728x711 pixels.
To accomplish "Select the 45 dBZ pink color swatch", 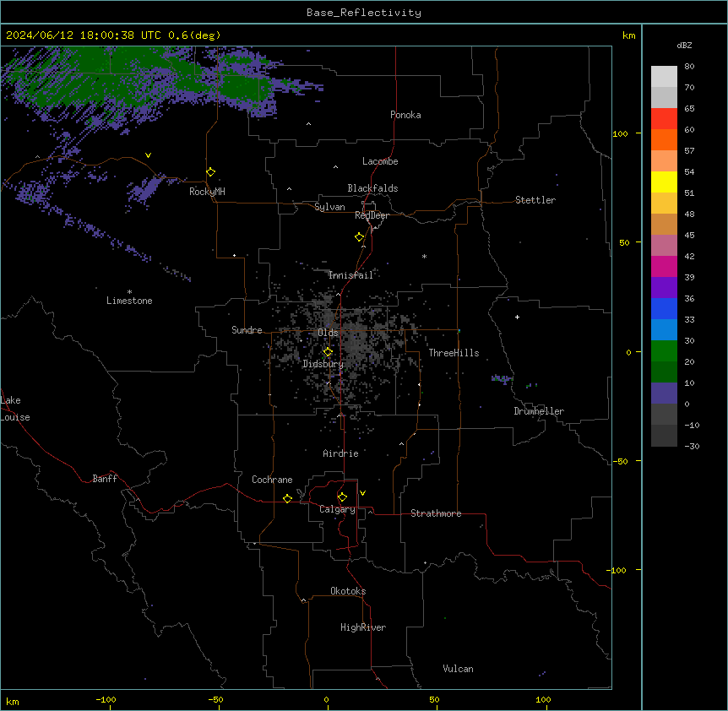I will tap(664, 245).
